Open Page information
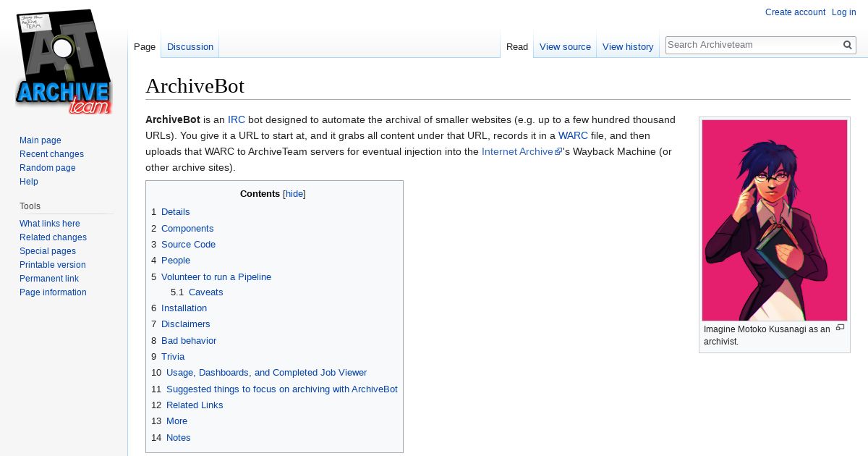 point(53,292)
